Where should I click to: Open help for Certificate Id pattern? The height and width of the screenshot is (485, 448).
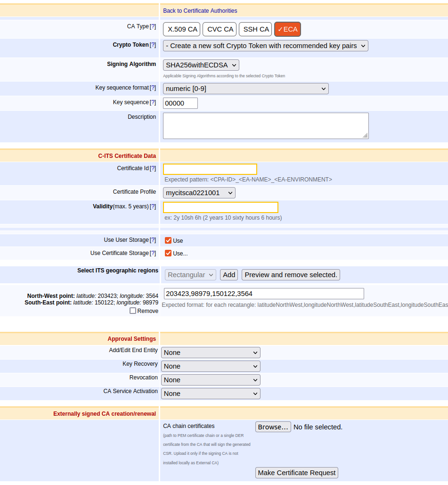(x=154, y=168)
